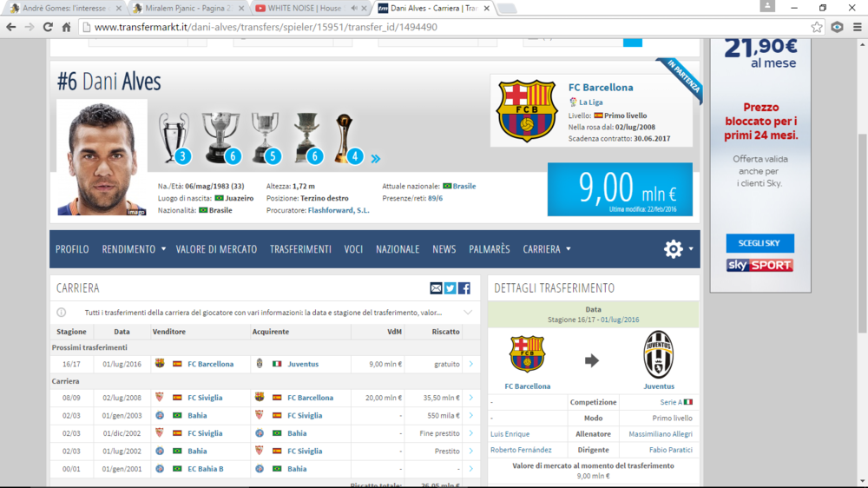Click Juventus crest in transfer details
Image resolution: width=868 pixels, height=488 pixels.
[658, 354]
